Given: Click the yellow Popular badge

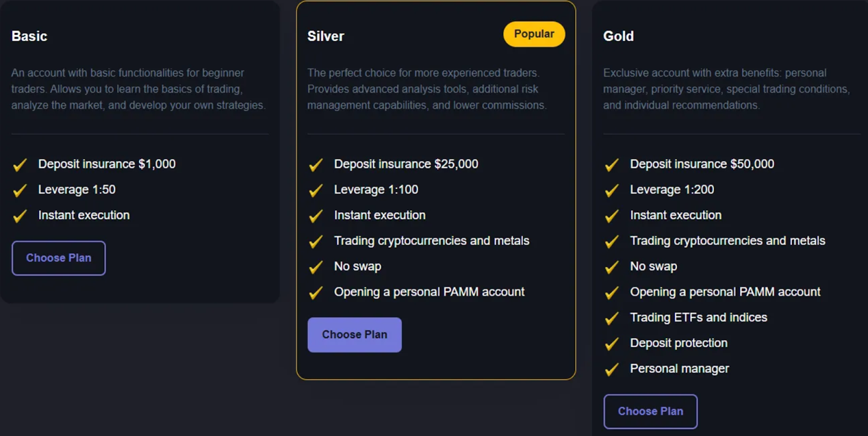Looking at the screenshot, I should tap(534, 34).
